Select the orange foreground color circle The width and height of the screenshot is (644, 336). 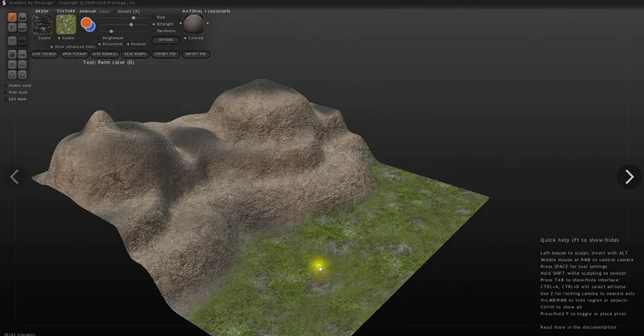pos(86,23)
